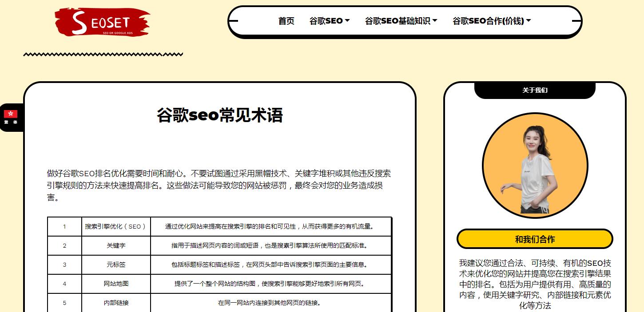Click the 网站地图 term cell
This screenshot has width=644, height=312.
[116, 284]
